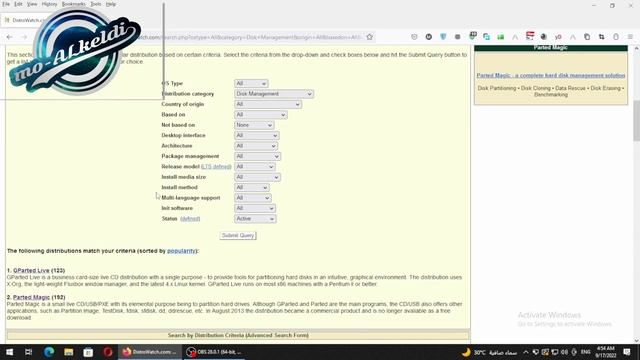
Task: Open the Package management dropdown
Action: (x=257, y=156)
